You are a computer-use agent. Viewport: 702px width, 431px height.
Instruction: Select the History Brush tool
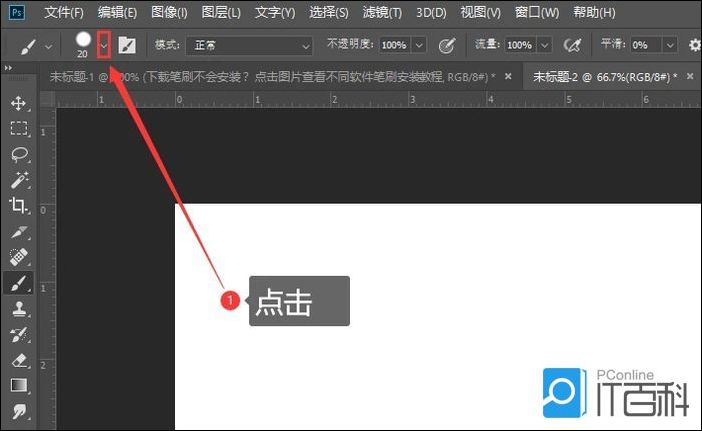pyautogui.click(x=18, y=335)
